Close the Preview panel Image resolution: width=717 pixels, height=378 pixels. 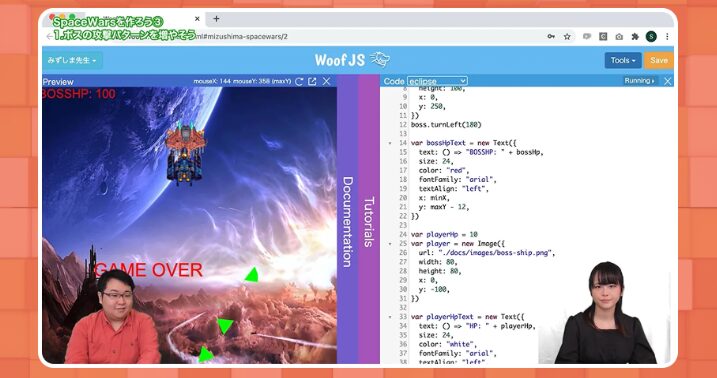click(x=326, y=81)
